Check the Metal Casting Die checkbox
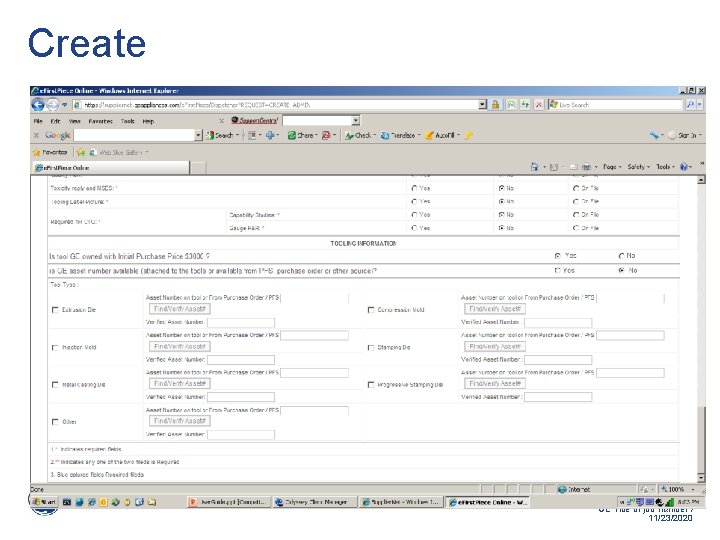The width and height of the screenshot is (720, 540). click(55, 385)
